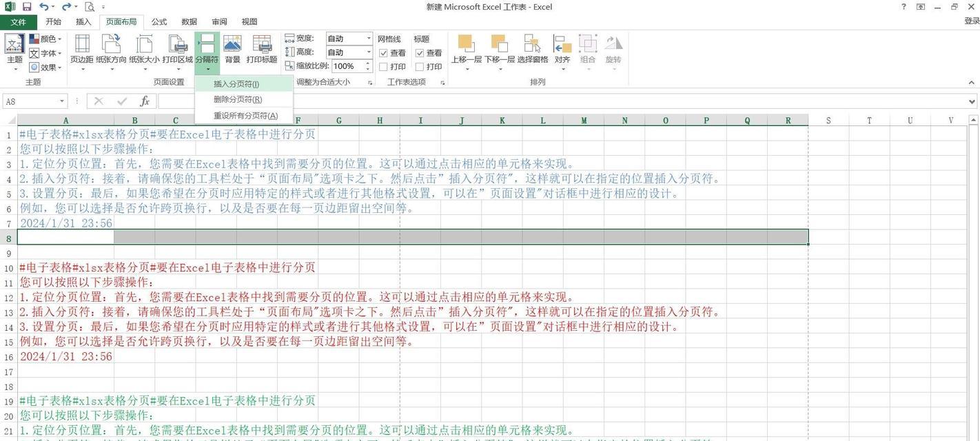Viewport: 980px width, 441px height.
Task: Click row 2 text 您可以按照以下步骤操作
Action: coord(87,149)
